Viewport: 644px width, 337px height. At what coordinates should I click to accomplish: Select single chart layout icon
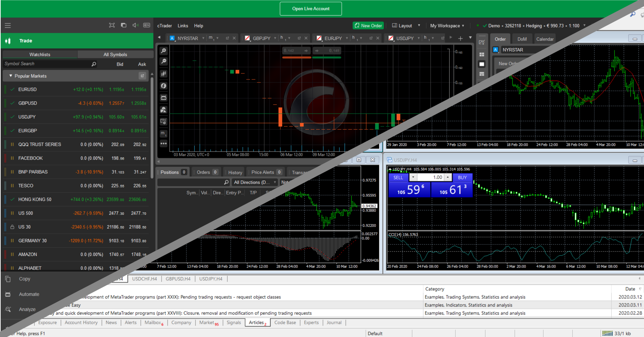(x=482, y=64)
